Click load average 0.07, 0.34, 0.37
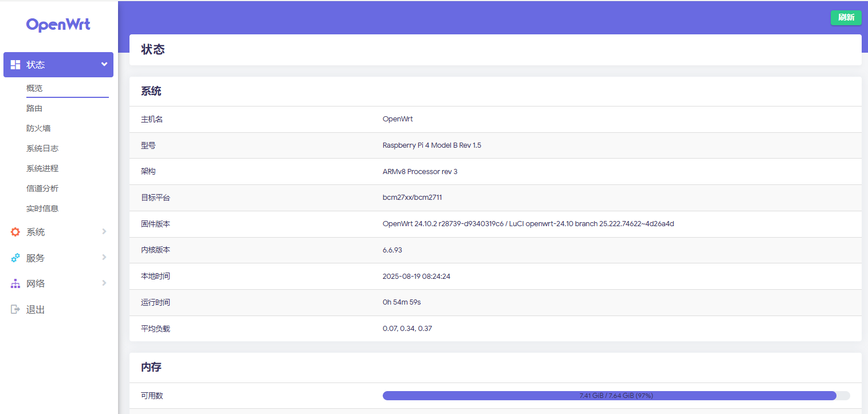Image resolution: width=868 pixels, height=414 pixels. [407, 329]
